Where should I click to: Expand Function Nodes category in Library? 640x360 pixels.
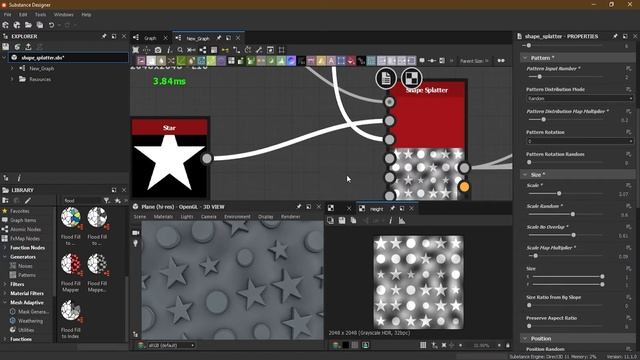(5, 248)
